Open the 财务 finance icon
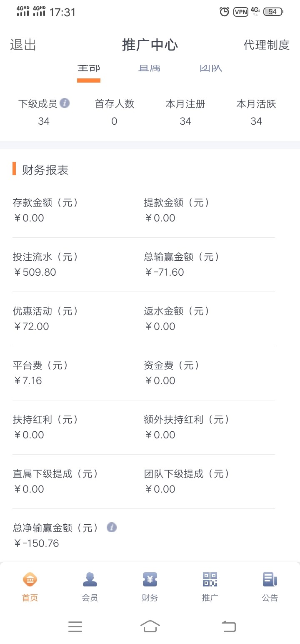The image size is (300, 644). pyautogui.click(x=150, y=579)
